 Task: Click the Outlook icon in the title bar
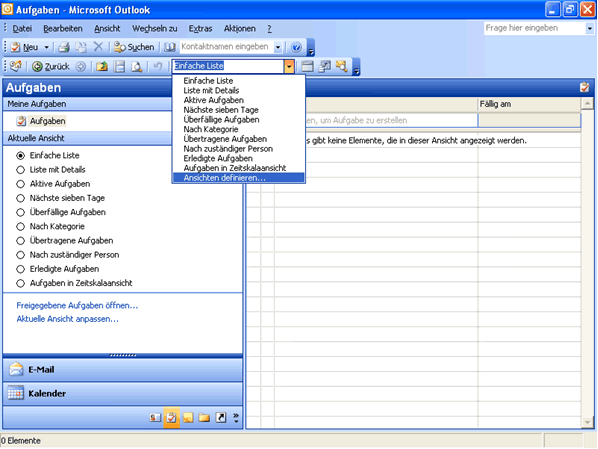(x=7, y=9)
